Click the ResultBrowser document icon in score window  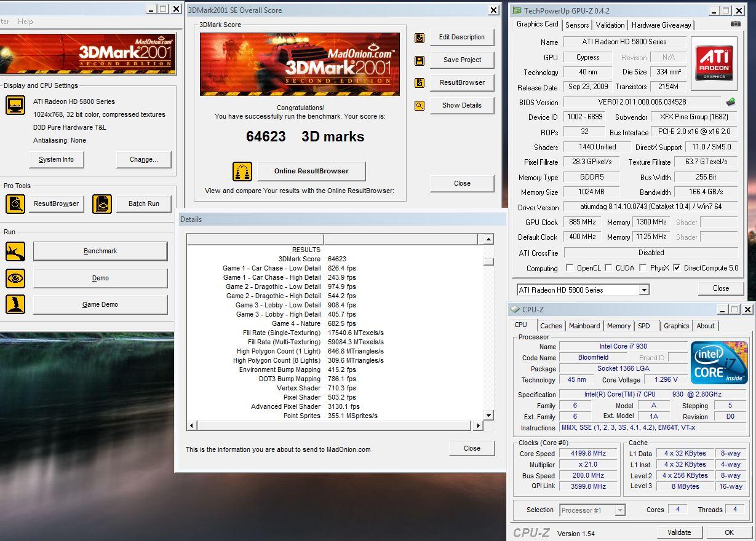point(420,83)
